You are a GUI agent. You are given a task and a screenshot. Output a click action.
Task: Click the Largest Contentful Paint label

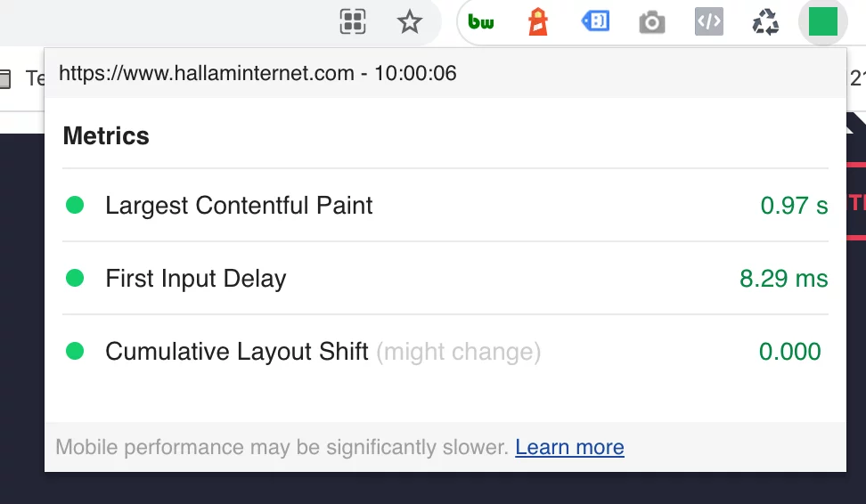click(x=239, y=206)
